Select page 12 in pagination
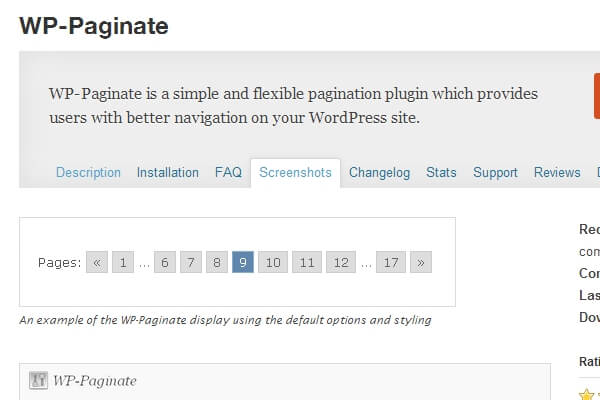This screenshot has width=600, height=400. [341, 263]
